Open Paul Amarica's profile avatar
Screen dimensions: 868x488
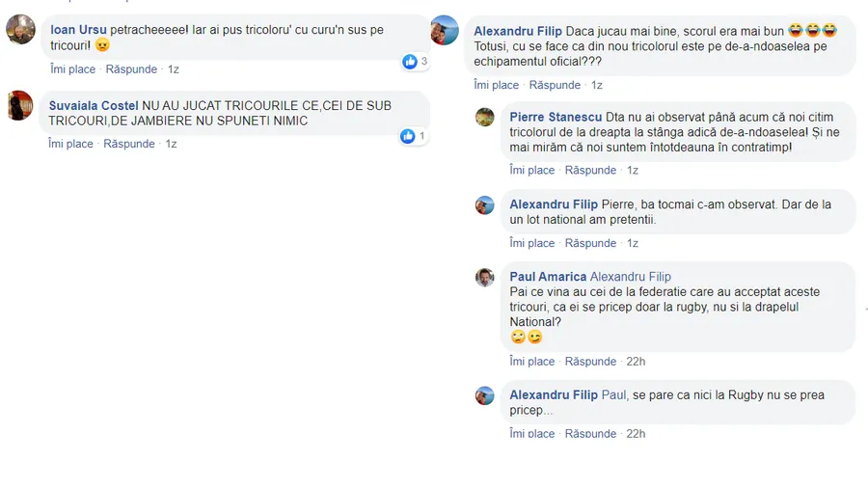click(485, 277)
